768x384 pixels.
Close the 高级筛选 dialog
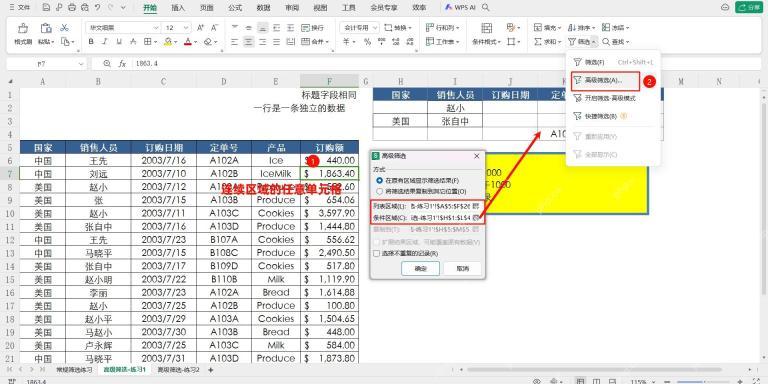[x=477, y=156]
